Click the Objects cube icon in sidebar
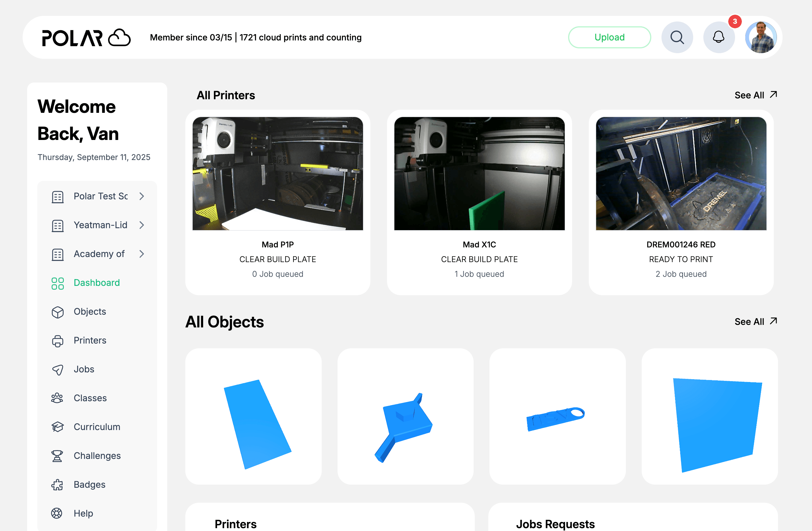Screen dimensions: 812x531 click(57, 312)
